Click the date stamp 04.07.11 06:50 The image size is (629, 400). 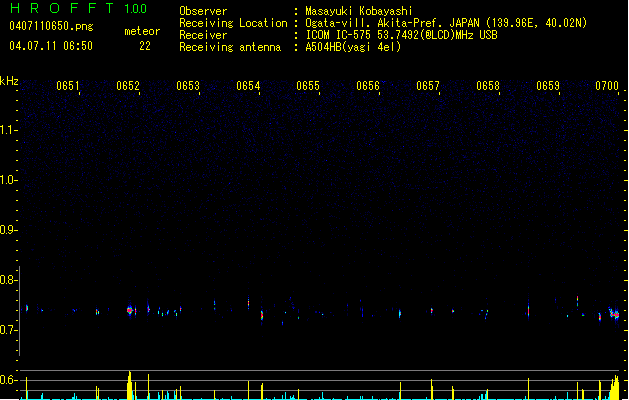(x=51, y=46)
